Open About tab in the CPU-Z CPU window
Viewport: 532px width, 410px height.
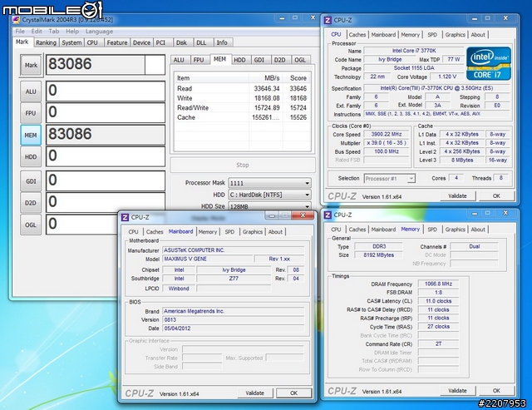478,35
